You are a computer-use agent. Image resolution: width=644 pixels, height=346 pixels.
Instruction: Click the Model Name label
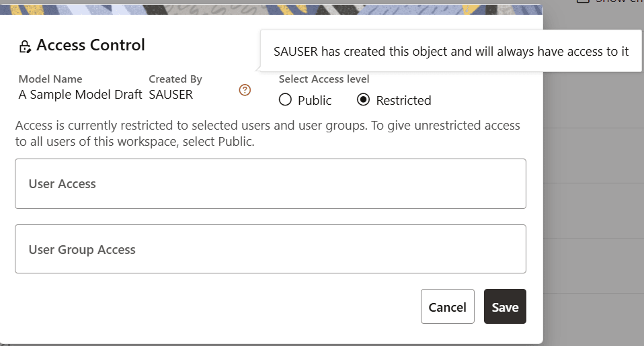pyautogui.click(x=50, y=79)
